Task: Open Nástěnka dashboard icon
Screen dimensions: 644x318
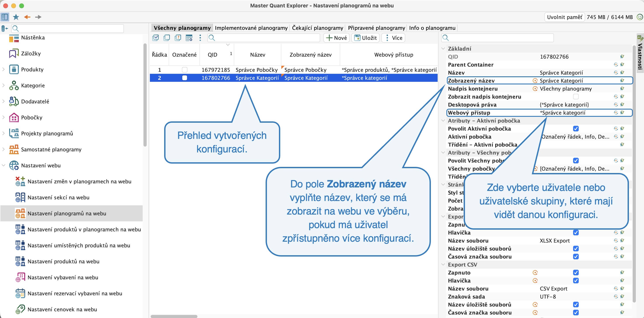Action: [14, 38]
